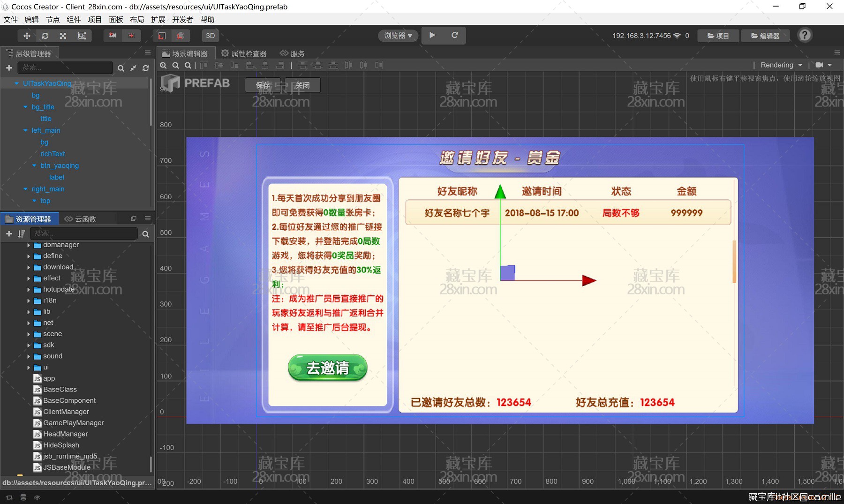Viewport: 844px width, 504px height.
Task: Click the refresh preview button
Action: tap(454, 35)
